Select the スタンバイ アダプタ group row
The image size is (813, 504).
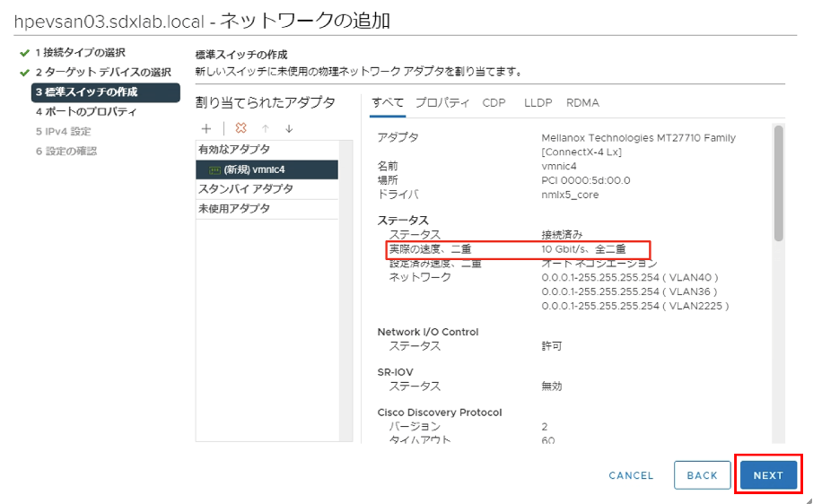point(267,189)
